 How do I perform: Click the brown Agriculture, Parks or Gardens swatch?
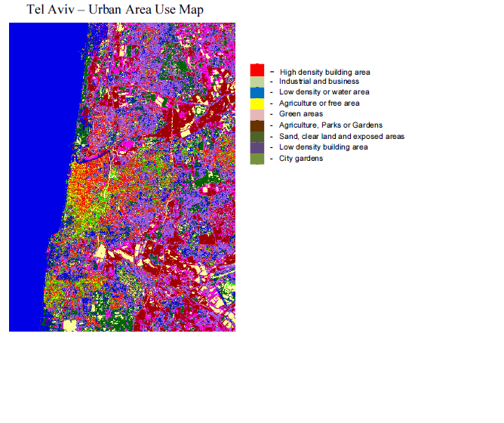(257, 126)
